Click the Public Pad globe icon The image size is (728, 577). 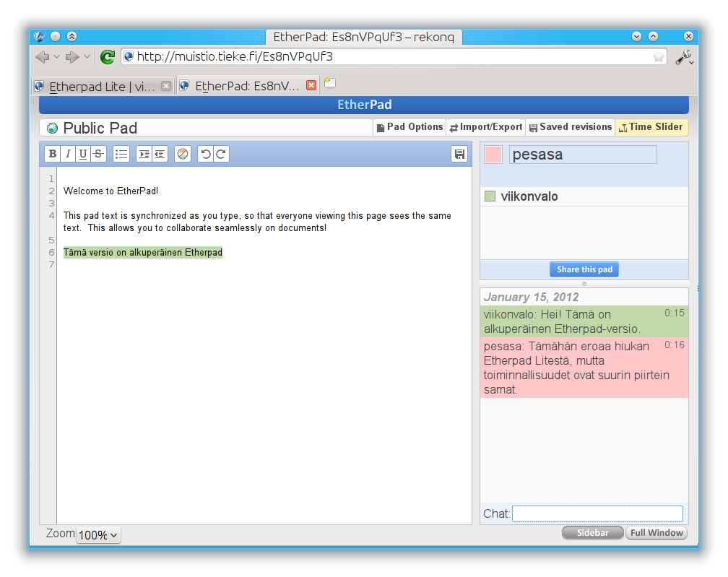point(52,128)
